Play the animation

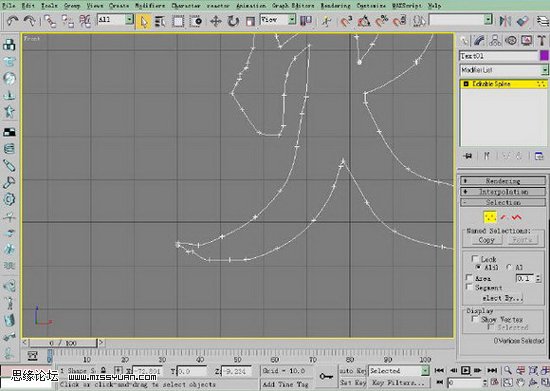[465, 370]
